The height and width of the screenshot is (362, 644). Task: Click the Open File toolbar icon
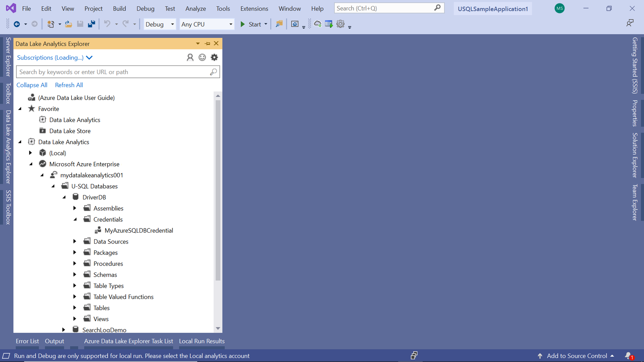click(68, 24)
